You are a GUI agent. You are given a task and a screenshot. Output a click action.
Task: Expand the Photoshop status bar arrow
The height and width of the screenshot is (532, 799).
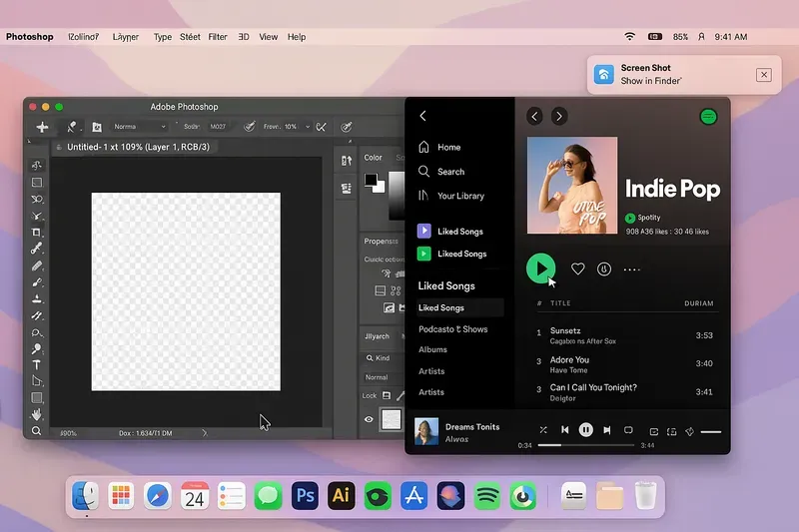pyautogui.click(x=205, y=433)
